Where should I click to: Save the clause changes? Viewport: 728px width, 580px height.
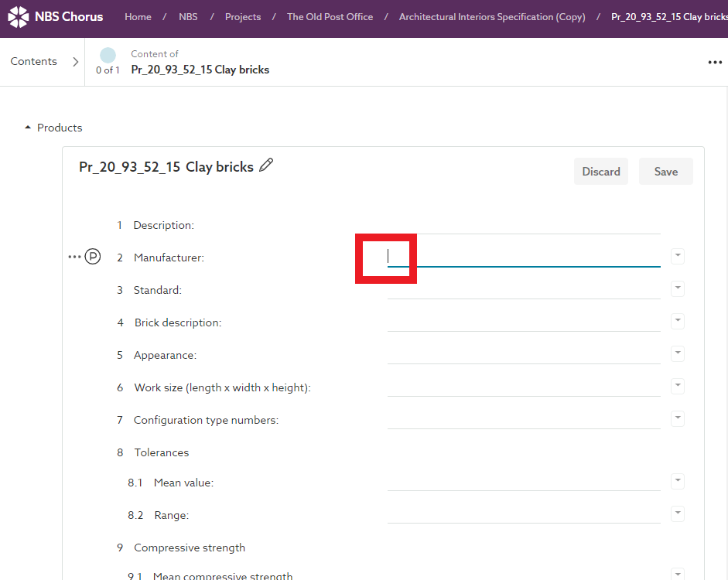pos(666,172)
